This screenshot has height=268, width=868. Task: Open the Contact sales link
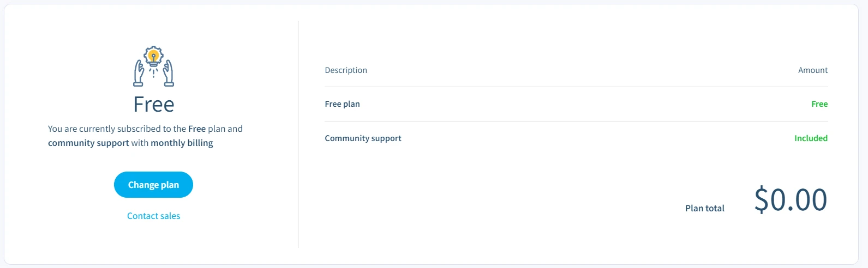[x=153, y=216]
